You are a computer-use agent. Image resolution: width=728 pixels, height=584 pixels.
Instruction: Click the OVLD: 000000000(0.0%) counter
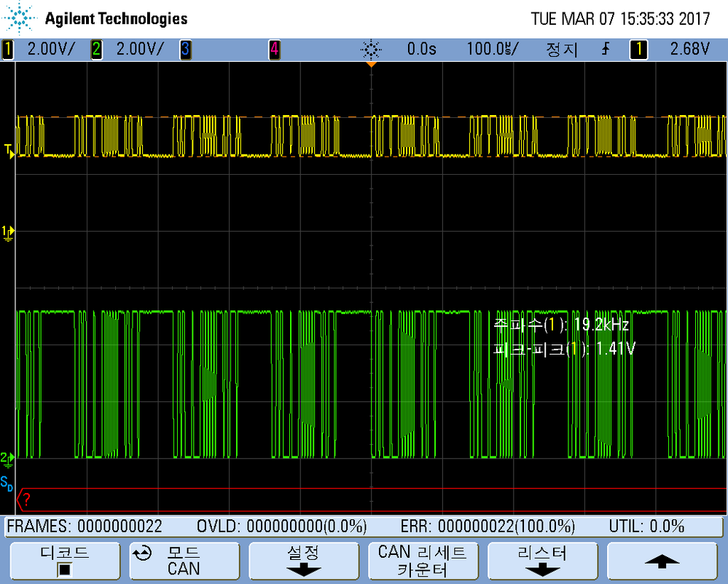pyautogui.click(x=282, y=526)
